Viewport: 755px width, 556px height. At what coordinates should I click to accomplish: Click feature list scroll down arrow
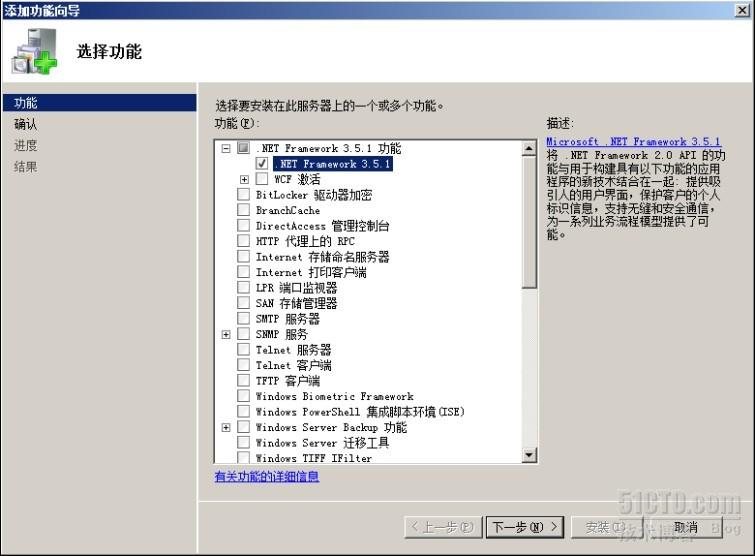click(x=529, y=454)
